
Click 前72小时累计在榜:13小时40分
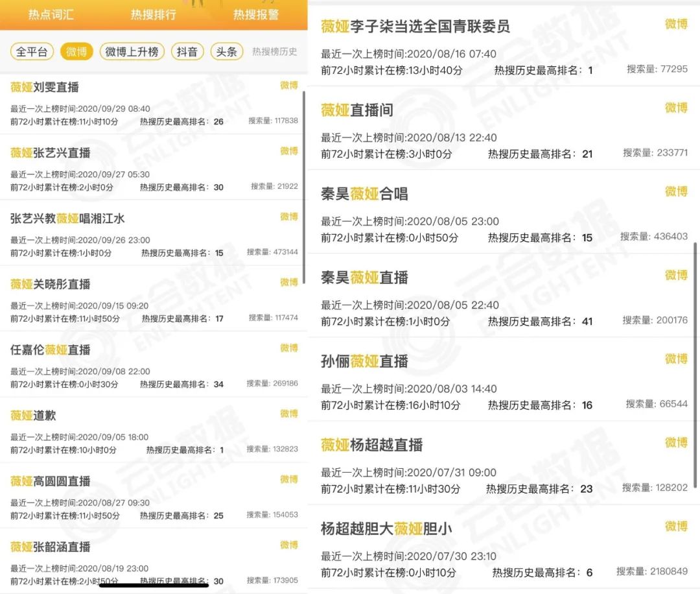point(392,71)
